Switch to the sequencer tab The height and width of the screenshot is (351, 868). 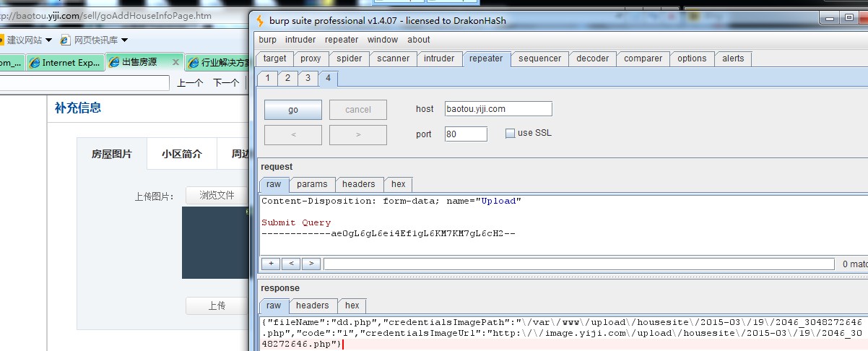pos(540,58)
